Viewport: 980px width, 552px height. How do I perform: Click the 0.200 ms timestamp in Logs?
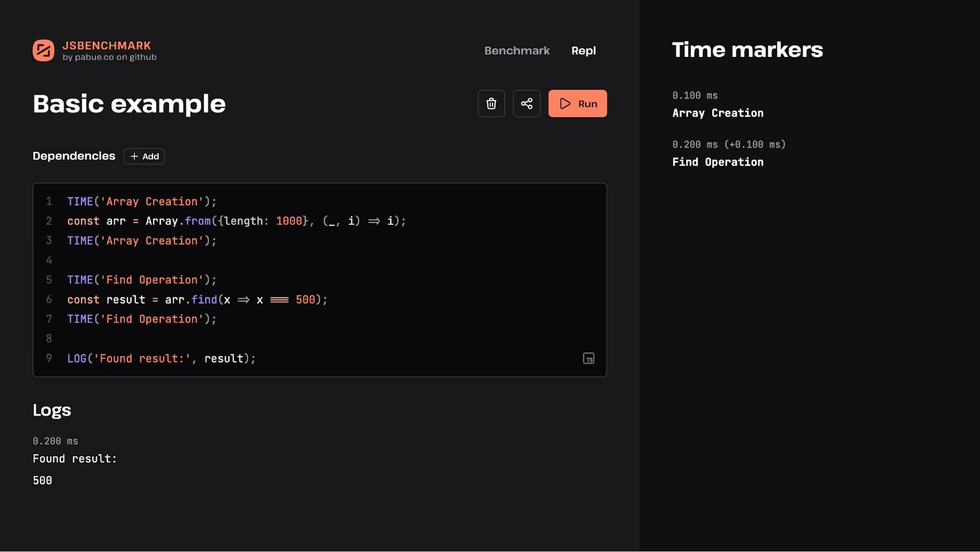point(55,441)
